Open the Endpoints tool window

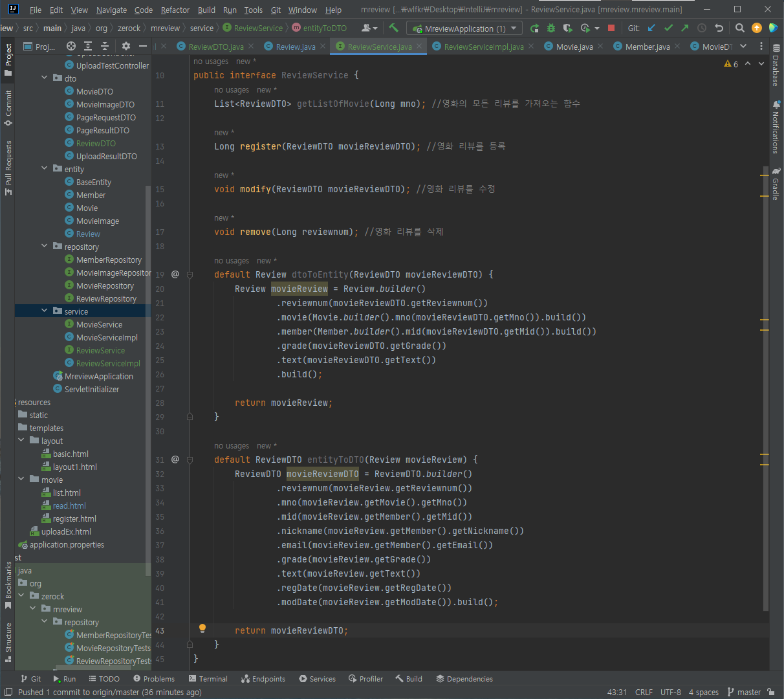pyautogui.click(x=263, y=679)
